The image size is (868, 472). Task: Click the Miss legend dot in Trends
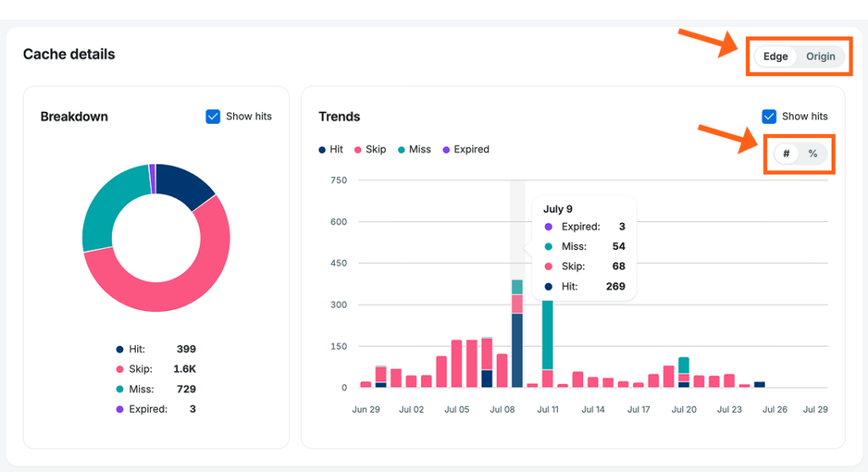[x=401, y=149]
